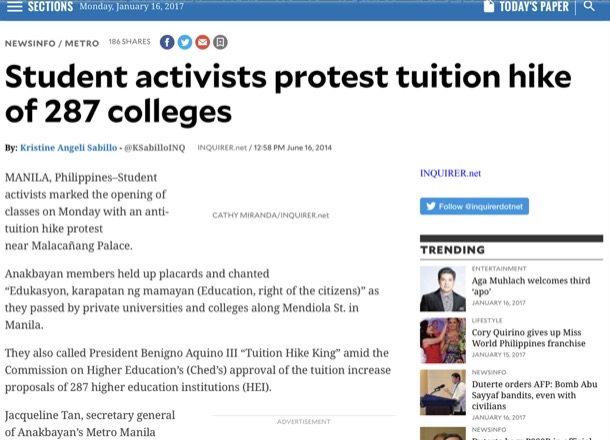Click Cory Quirino article thumbnail
This screenshot has height=440, width=610.
click(x=442, y=339)
